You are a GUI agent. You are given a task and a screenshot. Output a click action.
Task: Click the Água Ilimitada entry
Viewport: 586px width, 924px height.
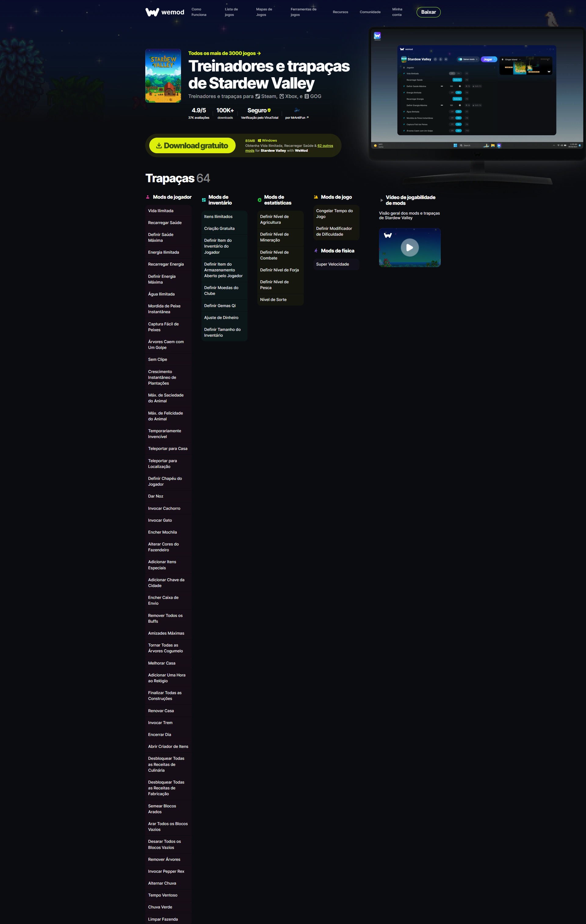(168, 294)
